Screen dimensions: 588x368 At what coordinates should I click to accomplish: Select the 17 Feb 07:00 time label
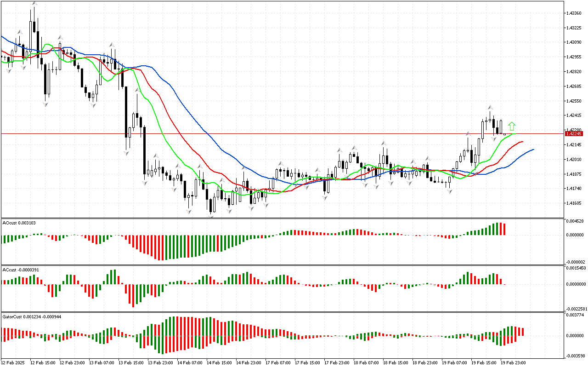pos(277,363)
